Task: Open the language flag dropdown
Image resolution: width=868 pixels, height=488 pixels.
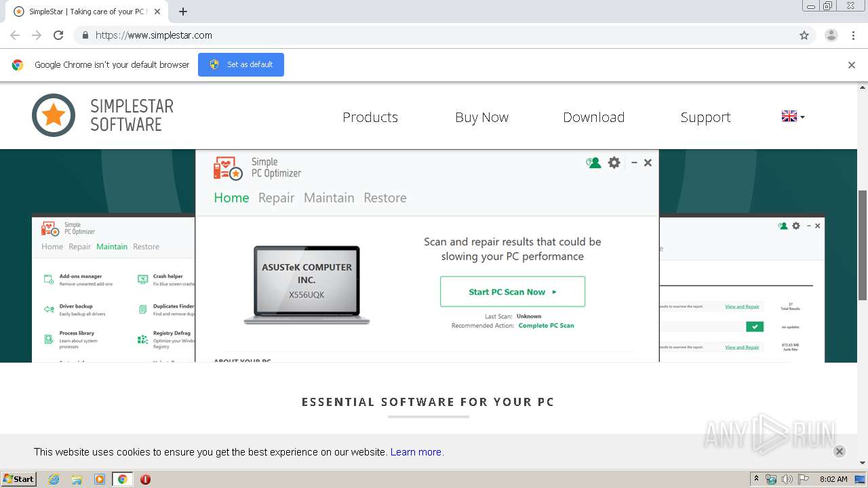Action: pyautogui.click(x=793, y=117)
